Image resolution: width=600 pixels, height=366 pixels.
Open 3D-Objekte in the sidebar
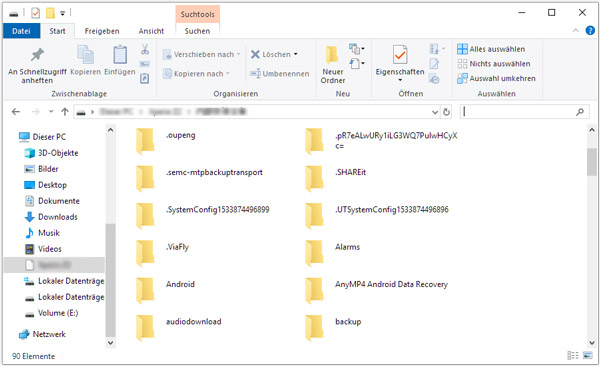(x=51, y=153)
